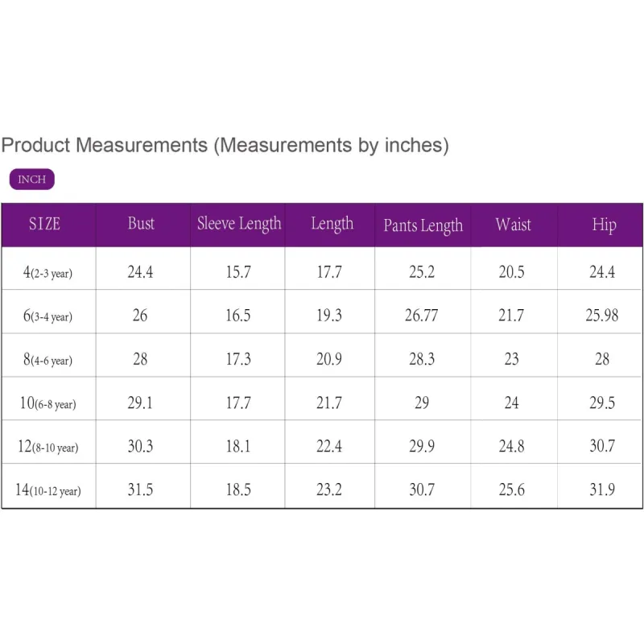
Task: Click the size 14 (10-12 year) row label
Action: point(48,490)
